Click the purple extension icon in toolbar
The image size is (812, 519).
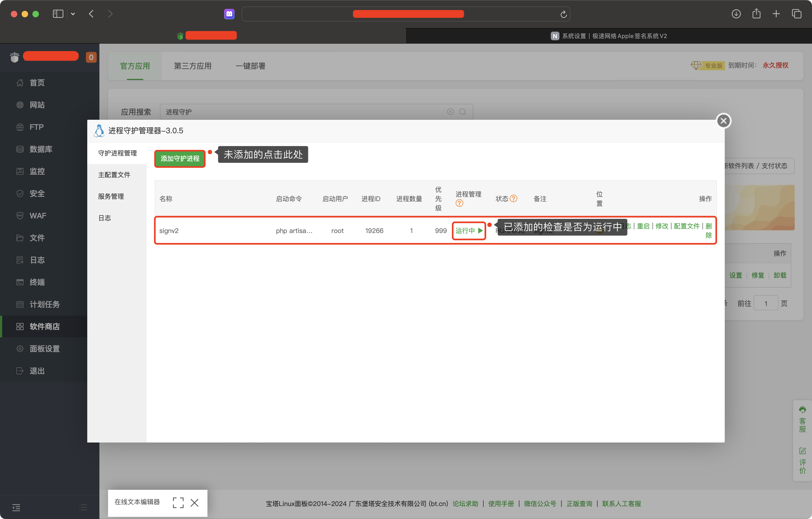click(229, 14)
